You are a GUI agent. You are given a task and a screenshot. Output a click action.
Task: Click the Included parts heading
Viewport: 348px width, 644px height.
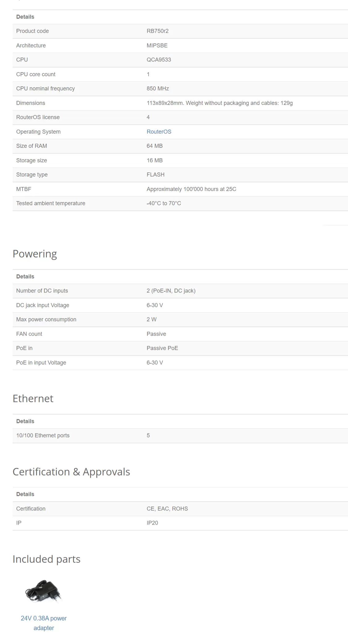[x=47, y=559]
